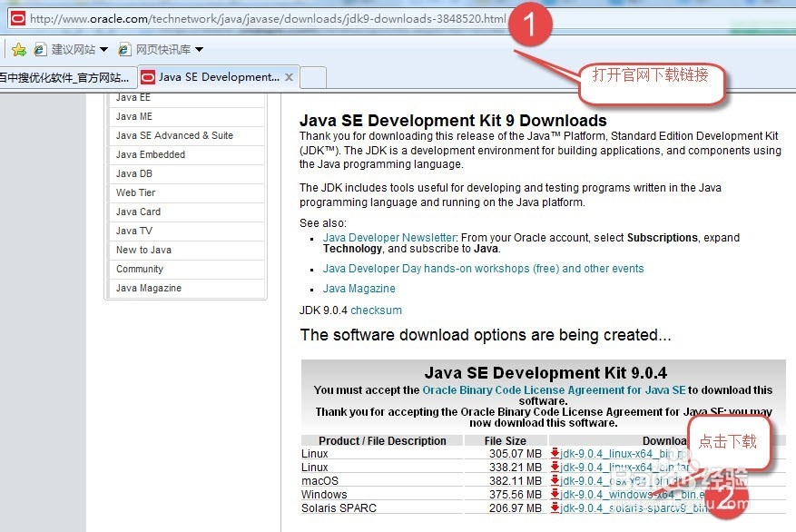Download jdk-9.0.4_windows-x64 file
This screenshot has height=532, width=796.
[632, 494]
